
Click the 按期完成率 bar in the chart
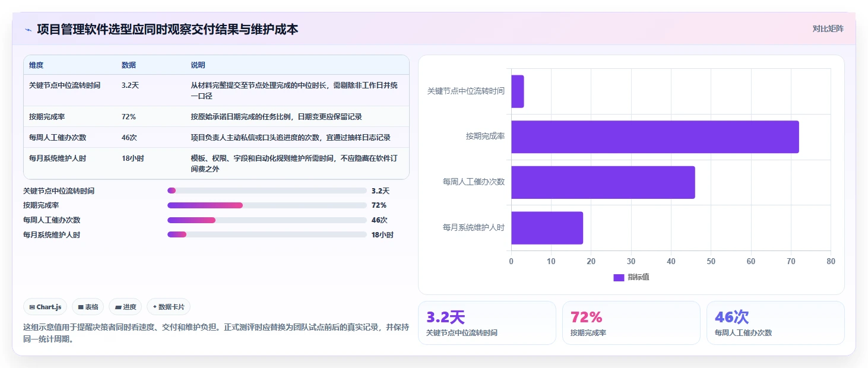point(655,137)
